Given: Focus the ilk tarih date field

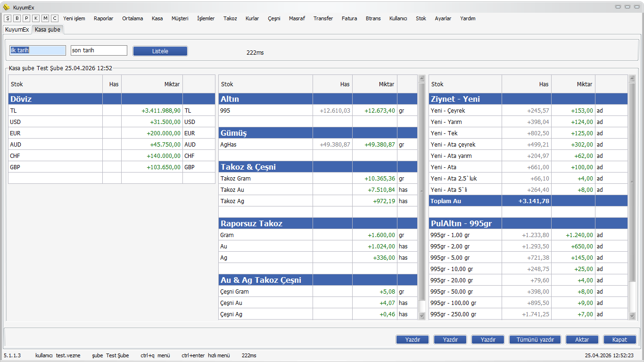Looking at the screenshot, I should tap(38, 50).
